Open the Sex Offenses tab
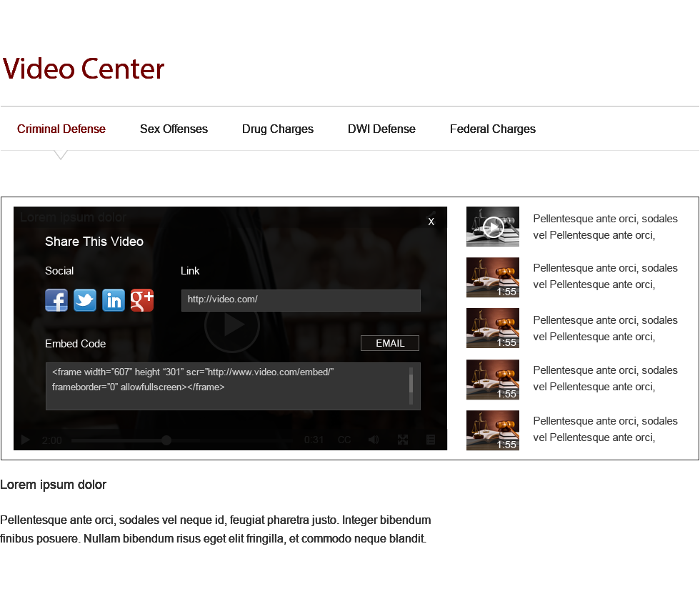Screen dimensions: 700x609 point(174,129)
